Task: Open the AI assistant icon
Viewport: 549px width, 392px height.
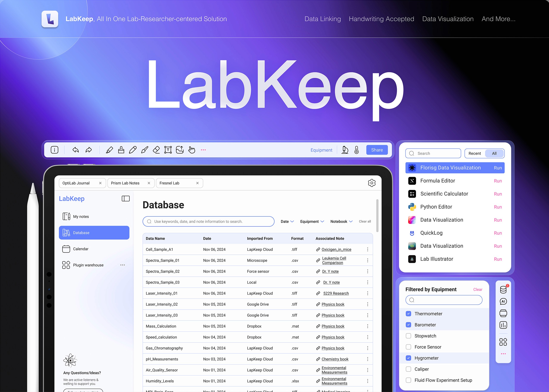Action: 503,301
